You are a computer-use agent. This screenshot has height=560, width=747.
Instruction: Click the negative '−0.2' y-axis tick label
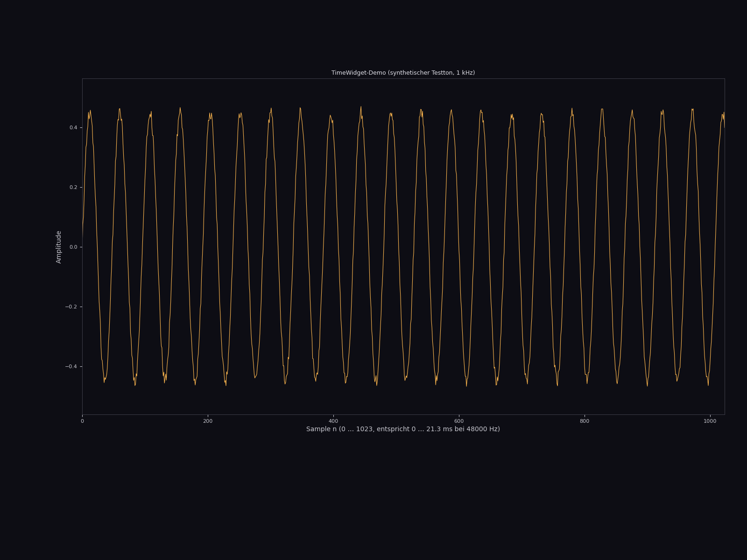tap(71, 307)
